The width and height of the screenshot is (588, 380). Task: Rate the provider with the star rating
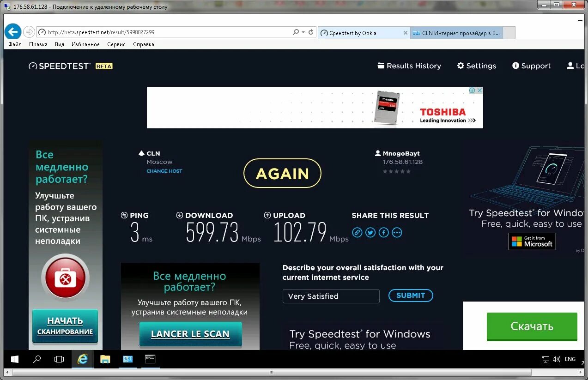(x=396, y=171)
